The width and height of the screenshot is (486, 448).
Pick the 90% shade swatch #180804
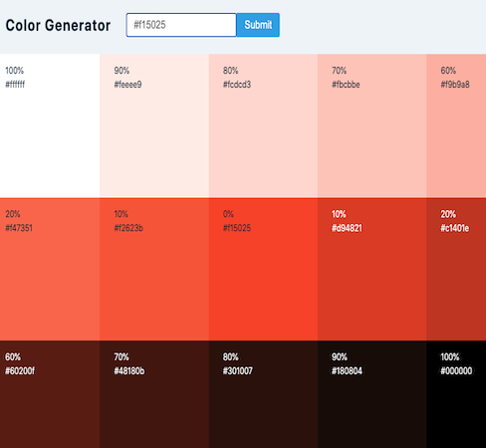tap(372, 394)
